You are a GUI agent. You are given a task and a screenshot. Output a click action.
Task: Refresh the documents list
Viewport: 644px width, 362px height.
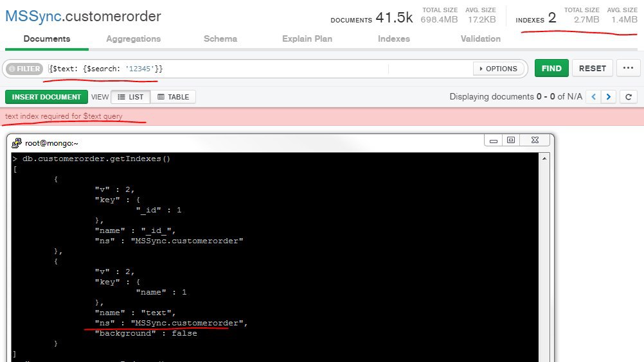click(628, 97)
